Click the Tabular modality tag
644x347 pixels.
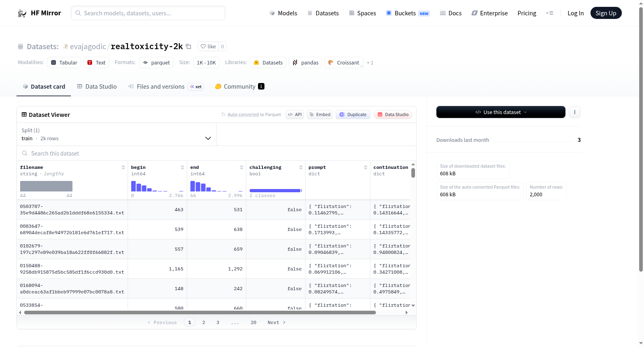point(64,62)
